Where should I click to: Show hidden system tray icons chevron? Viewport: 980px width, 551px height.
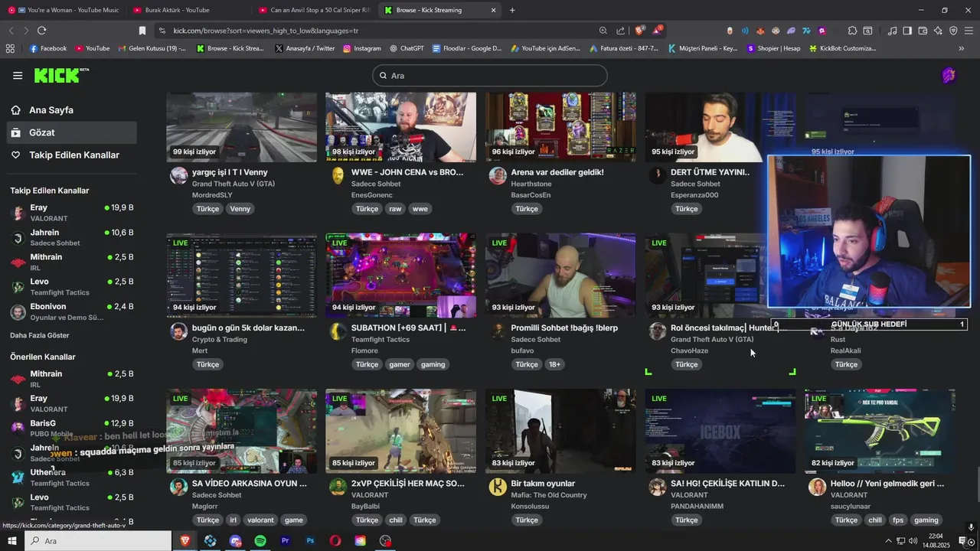click(888, 541)
